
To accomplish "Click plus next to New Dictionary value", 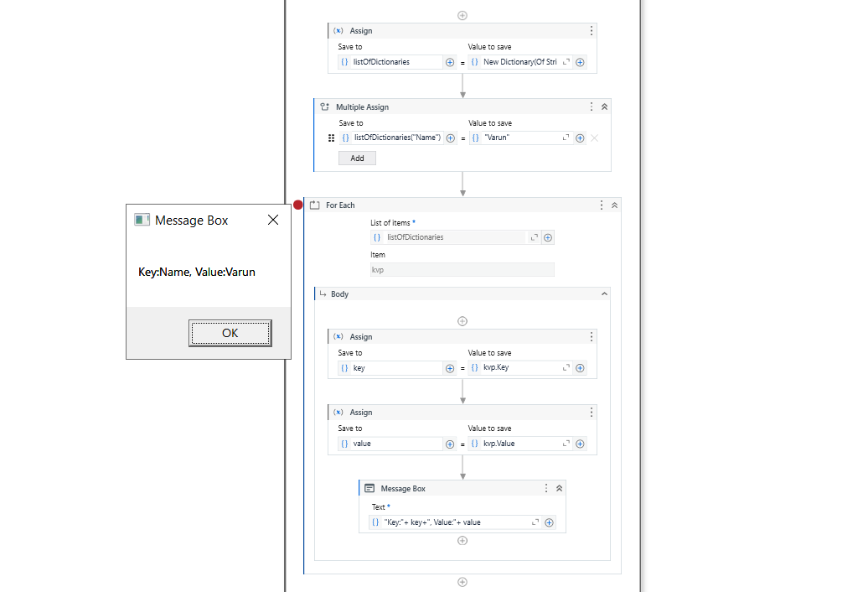I will tap(580, 63).
